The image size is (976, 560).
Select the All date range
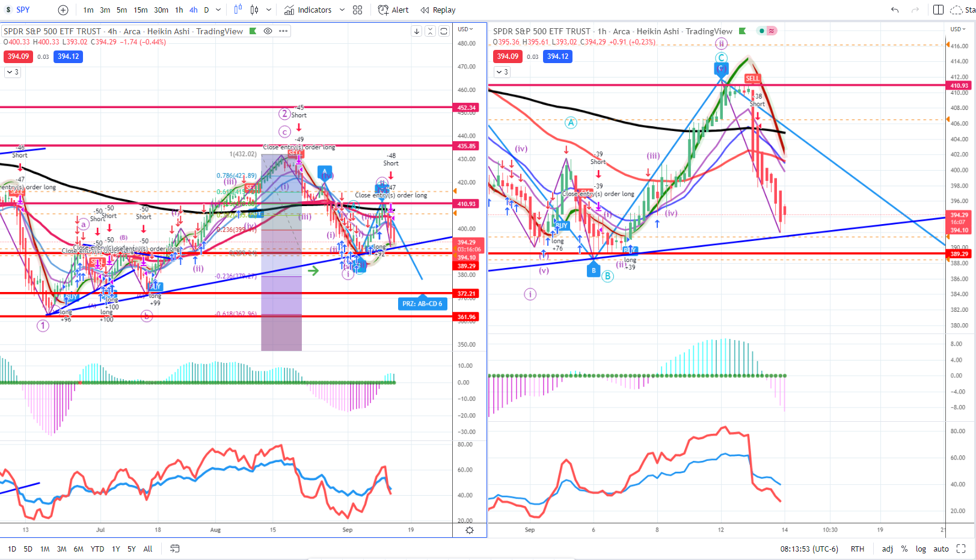point(148,549)
